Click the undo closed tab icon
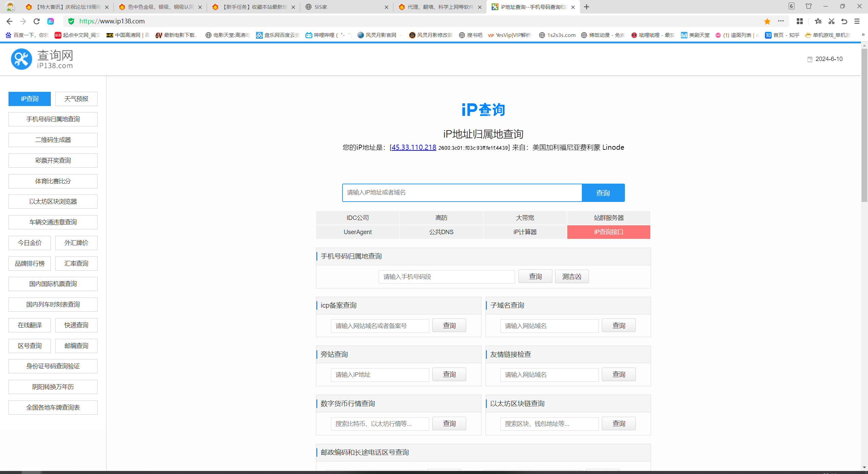This screenshot has width=868, height=474. pos(844,21)
